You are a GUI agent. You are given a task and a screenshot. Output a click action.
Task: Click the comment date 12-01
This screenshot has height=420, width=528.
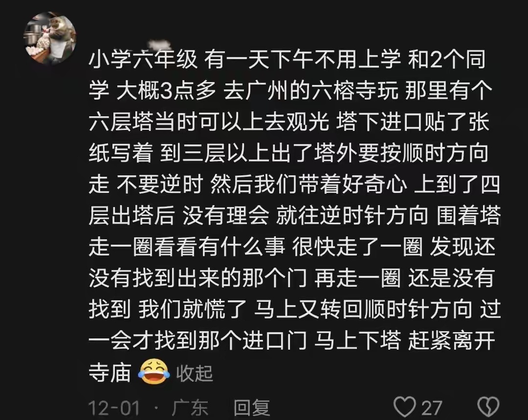(x=114, y=408)
